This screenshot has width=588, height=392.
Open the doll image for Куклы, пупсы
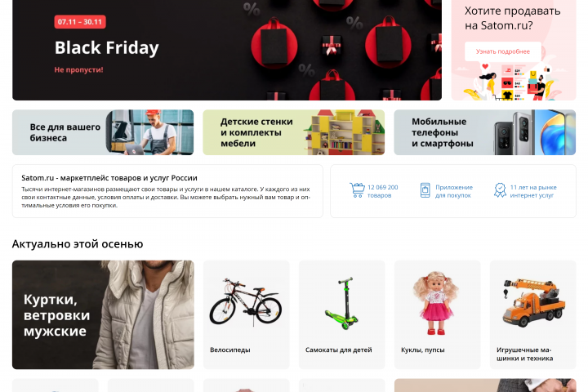point(436,303)
